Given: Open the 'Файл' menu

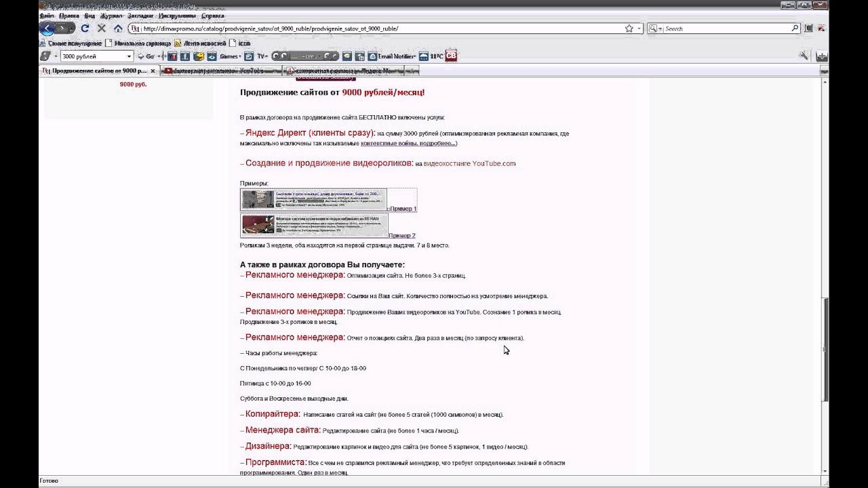Looking at the screenshot, I should click(x=47, y=16).
